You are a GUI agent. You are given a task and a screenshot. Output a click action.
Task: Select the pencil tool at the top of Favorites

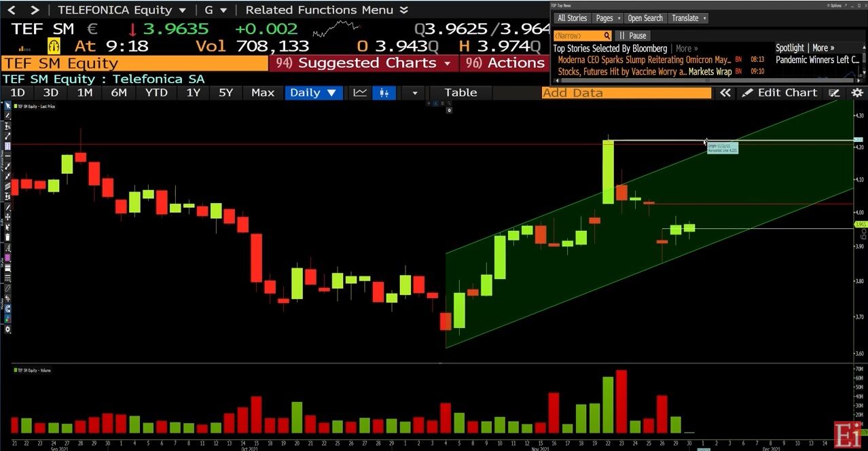(8, 115)
